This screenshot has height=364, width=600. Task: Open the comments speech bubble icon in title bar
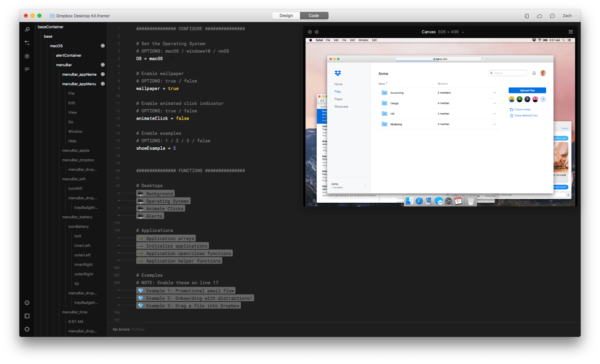(552, 16)
